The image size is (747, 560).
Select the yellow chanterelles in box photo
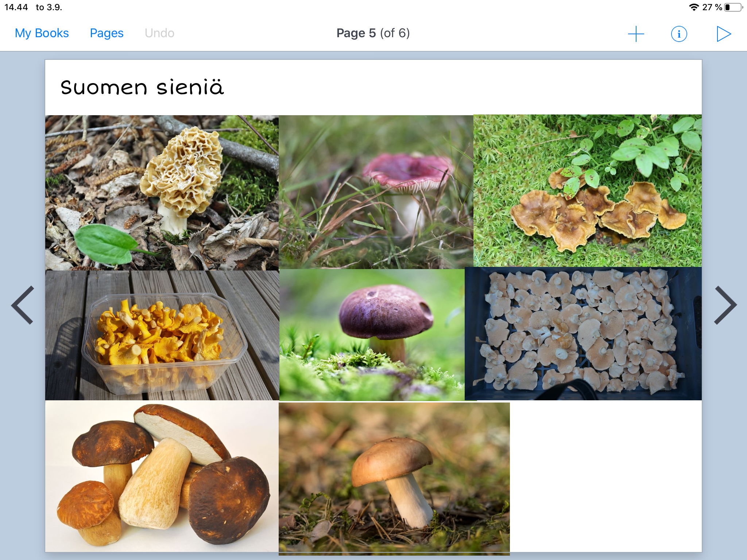tap(162, 335)
